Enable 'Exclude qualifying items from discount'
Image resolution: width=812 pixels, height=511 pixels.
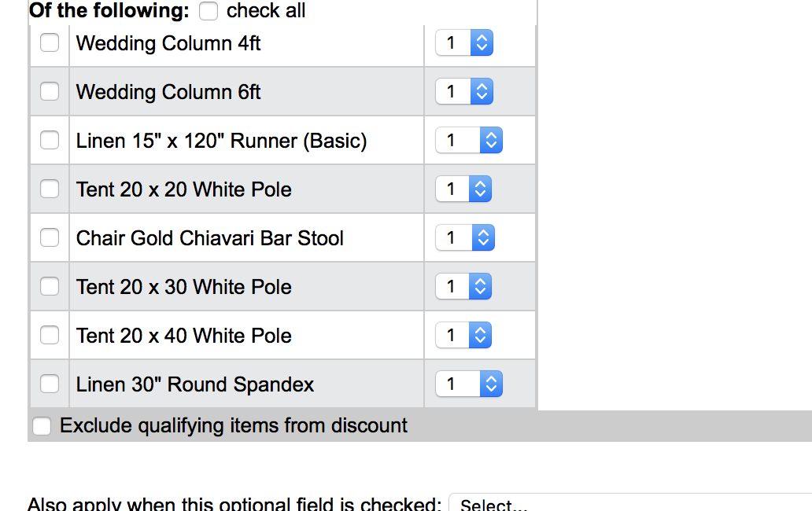pos(41,426)
